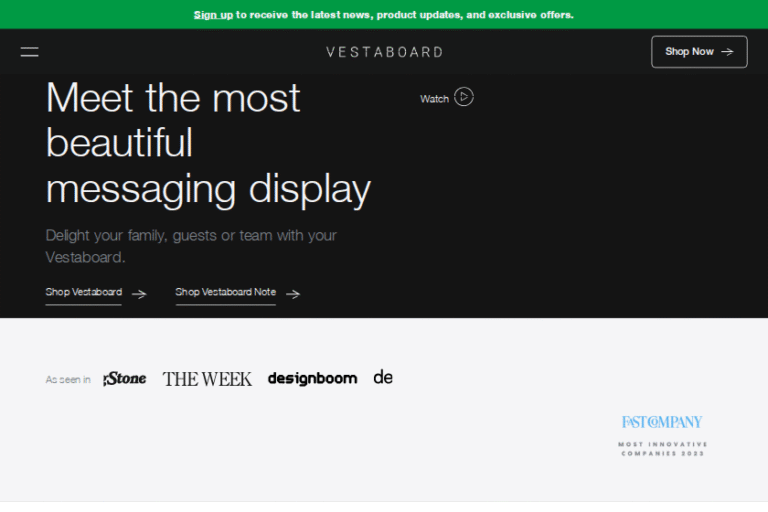Click the arrow inside the Shop Now button

tap(727, 52)
